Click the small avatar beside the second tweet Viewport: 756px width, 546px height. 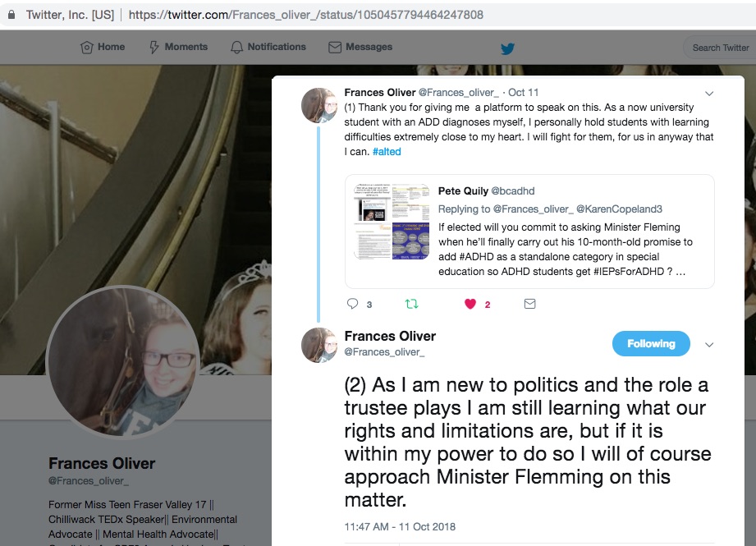pos(318,346)
